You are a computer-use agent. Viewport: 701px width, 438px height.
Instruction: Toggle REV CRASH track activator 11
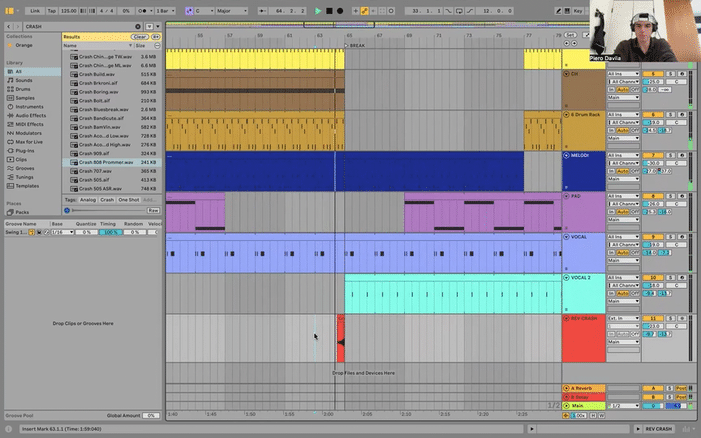coord(653,318)
